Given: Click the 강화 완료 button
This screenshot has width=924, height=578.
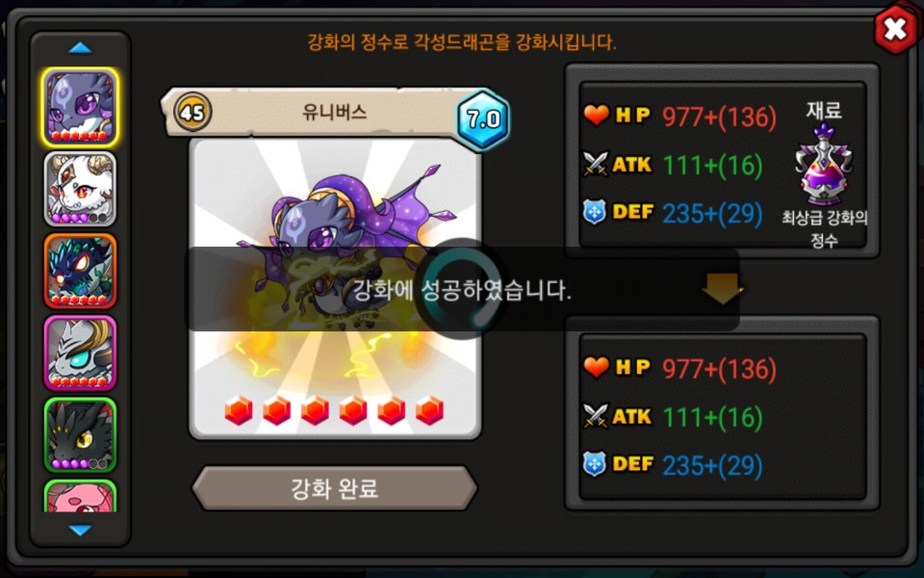Looking at the screenshot, I should (x=334, y=488).
